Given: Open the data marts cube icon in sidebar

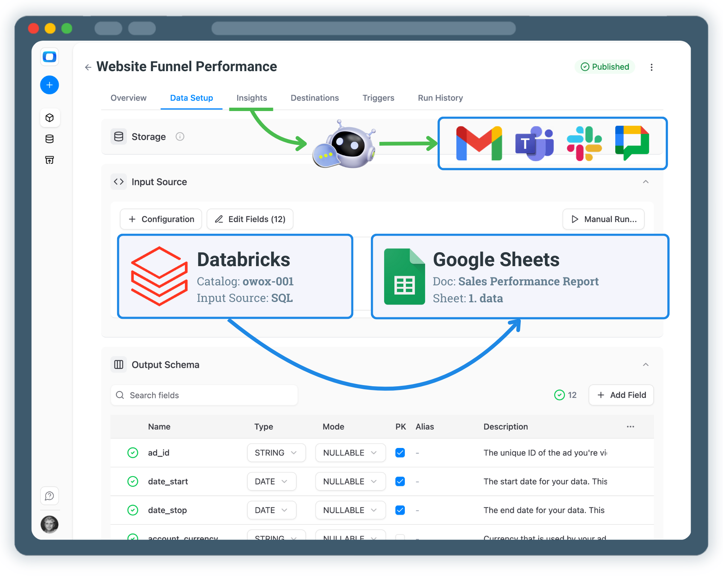Looking at the screenshot, I should [49, 117].
